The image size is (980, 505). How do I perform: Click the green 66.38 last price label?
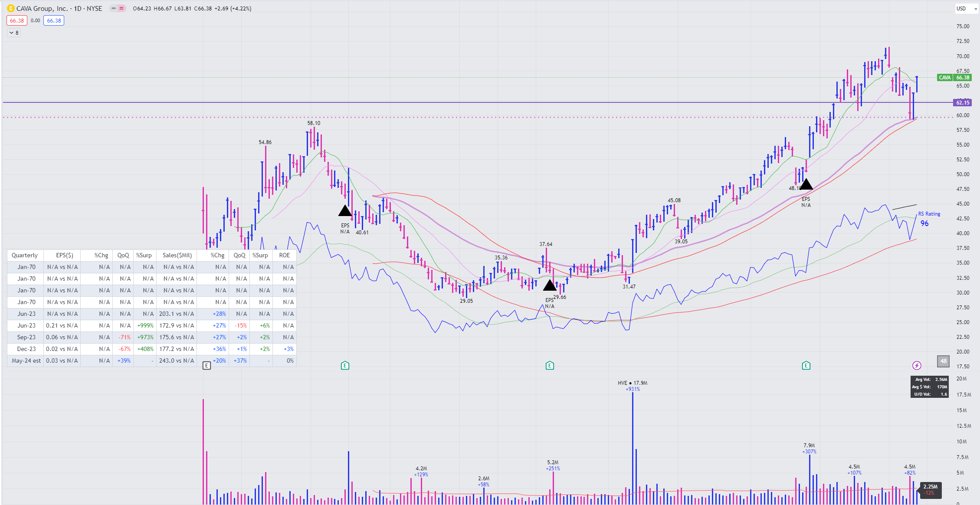963,78
